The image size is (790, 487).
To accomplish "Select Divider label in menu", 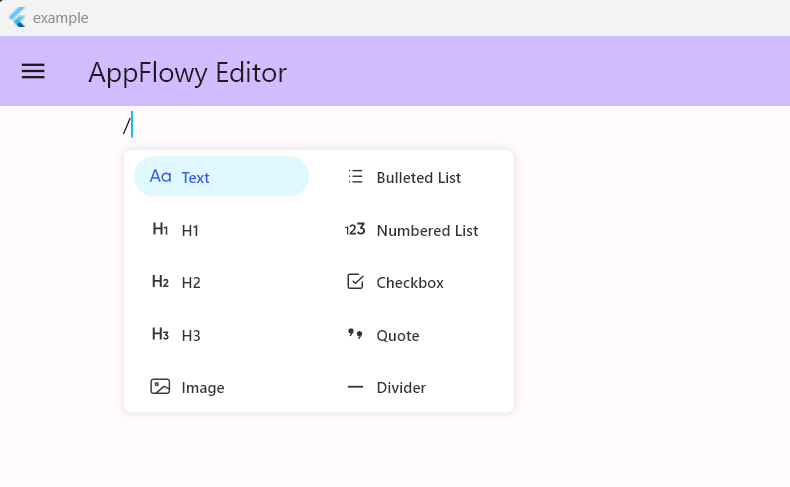I will 401,388.
